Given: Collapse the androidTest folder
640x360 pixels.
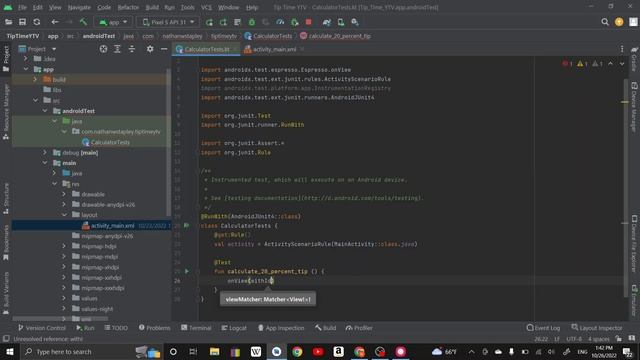Looking at the screenshot, I should tap(45, 111).
